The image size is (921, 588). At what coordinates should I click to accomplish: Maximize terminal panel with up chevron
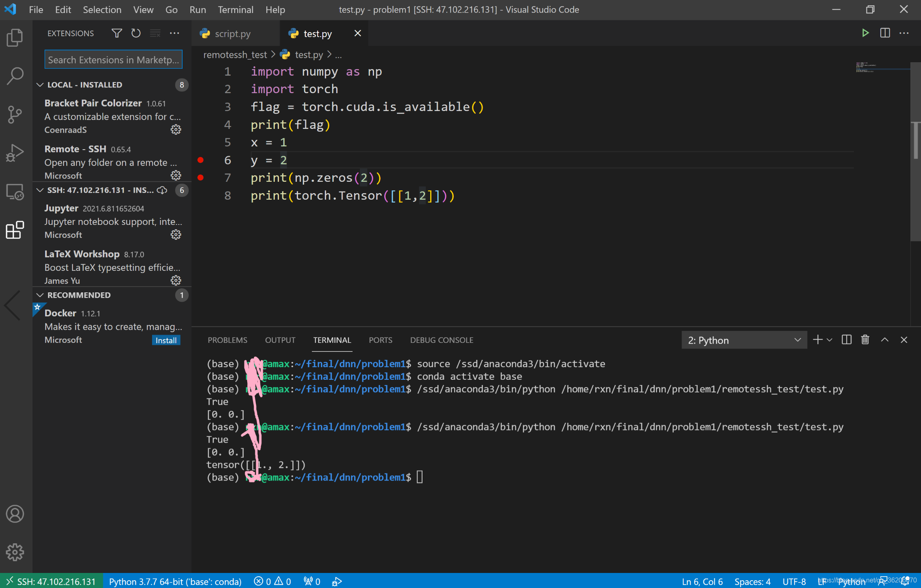[884, 340]
